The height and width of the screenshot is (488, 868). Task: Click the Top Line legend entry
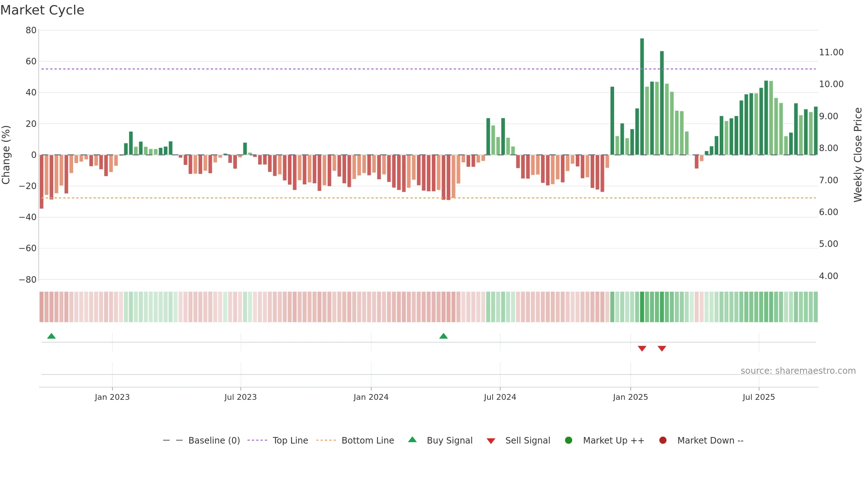point(278,440)
